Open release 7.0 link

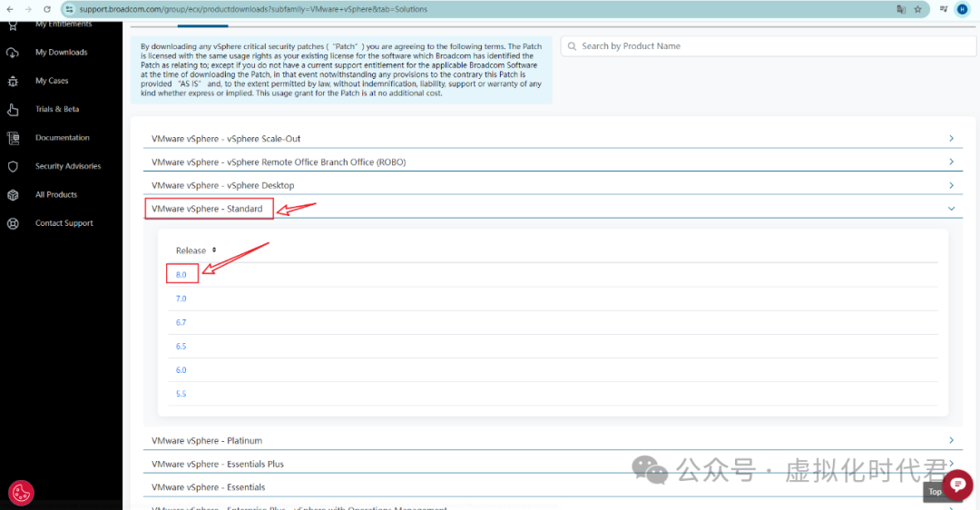point(181,299)
